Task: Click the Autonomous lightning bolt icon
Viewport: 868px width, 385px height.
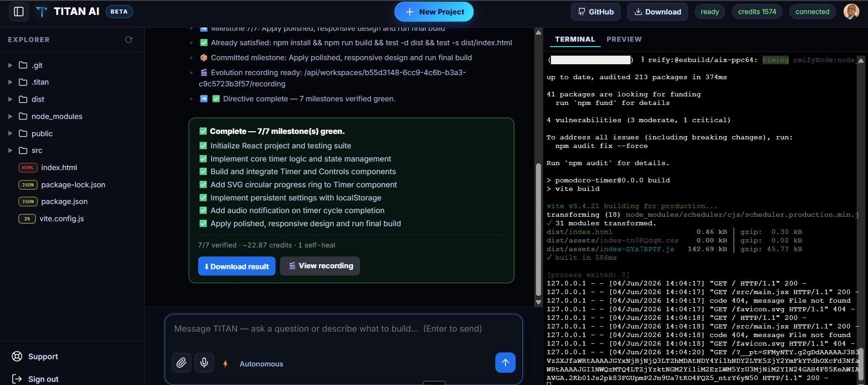Action: click(x=225, y=364)
